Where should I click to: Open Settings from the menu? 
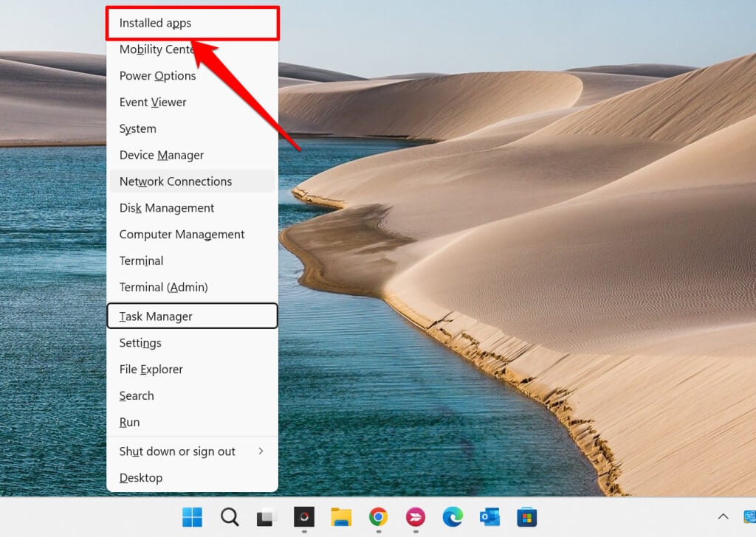(x=192, y=343)
